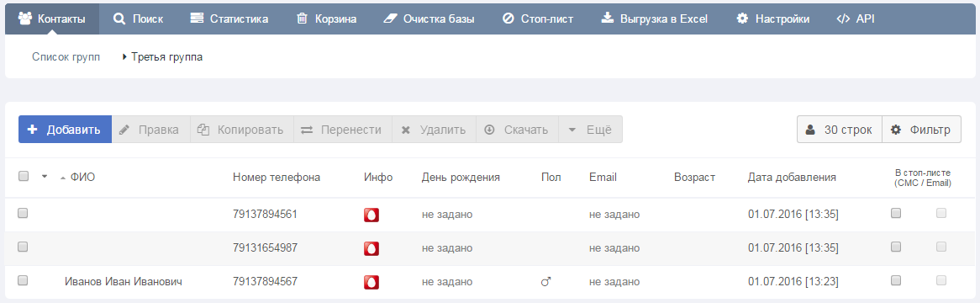This screenshot has height=303, width=980.
Task: Sort by ФИО column header
Action: coord(82,177)
